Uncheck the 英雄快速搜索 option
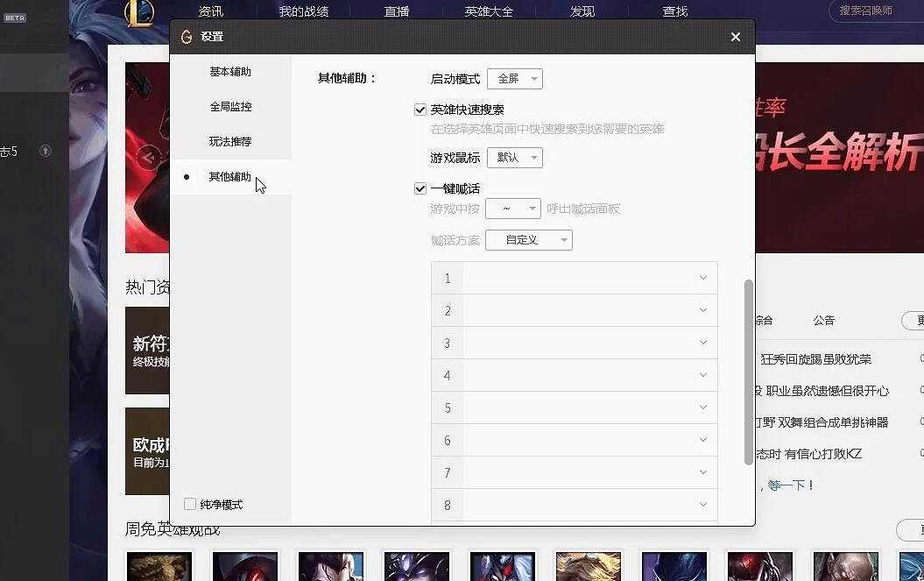This screenshot has height=581, width=924. coord(420,110)
